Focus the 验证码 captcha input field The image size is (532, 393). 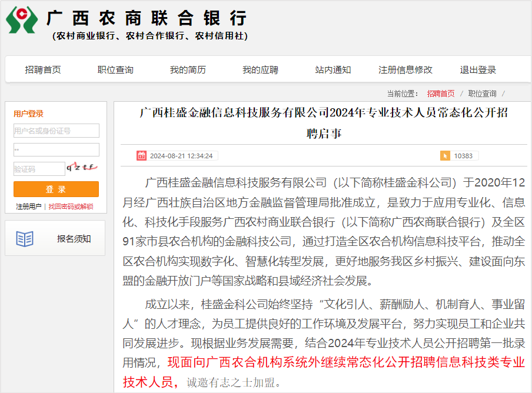click(39, 169)
